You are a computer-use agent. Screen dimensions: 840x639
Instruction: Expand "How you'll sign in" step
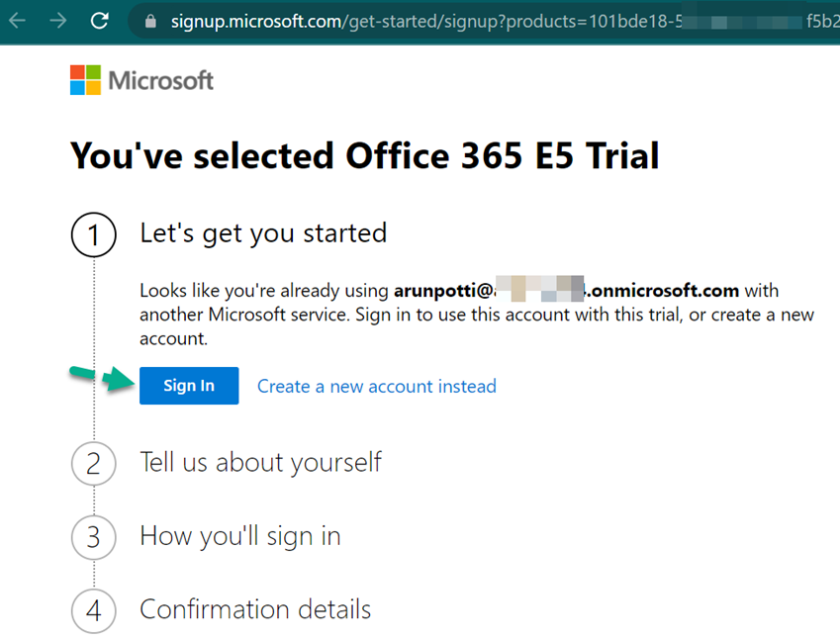(239, 536)
